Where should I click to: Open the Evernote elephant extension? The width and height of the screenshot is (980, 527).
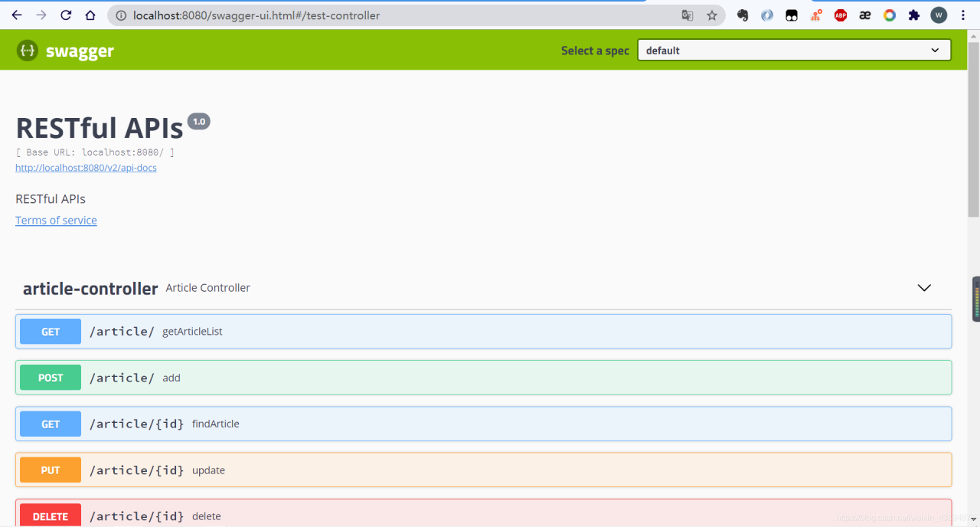pyautogui.click(x=743, y=15)
